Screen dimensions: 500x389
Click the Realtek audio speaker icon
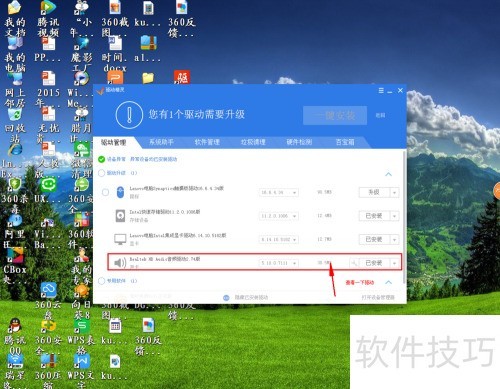(120, 263)
